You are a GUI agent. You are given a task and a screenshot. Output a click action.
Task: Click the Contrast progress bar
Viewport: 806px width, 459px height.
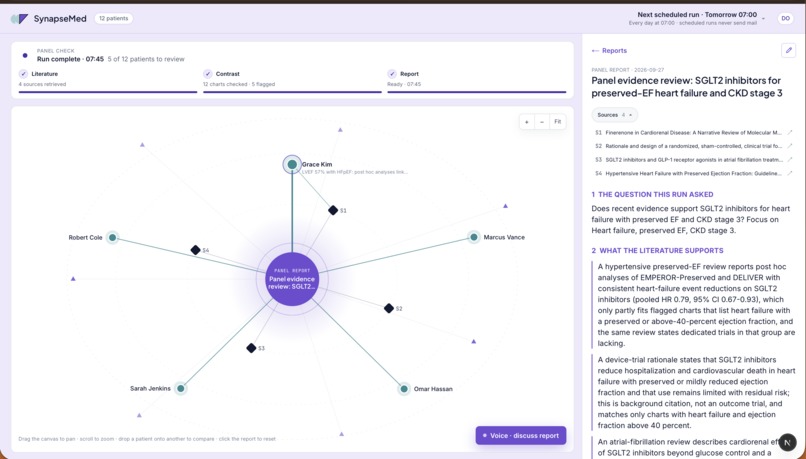[292, 92]
